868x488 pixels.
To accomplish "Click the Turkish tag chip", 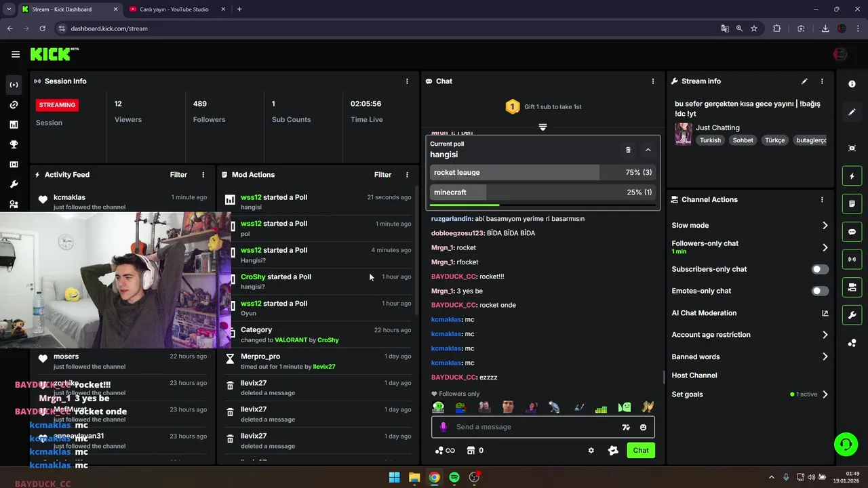I will (x=710, y=140).
